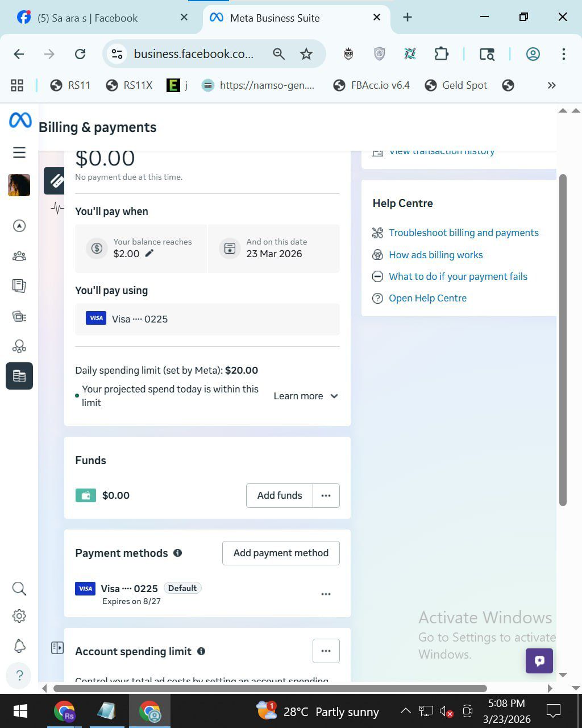Open a new browser tab

tap(408, 18)
